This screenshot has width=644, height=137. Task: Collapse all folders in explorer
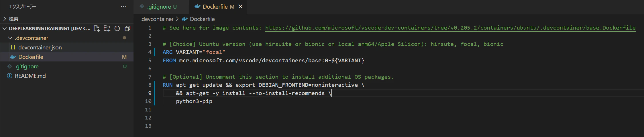(127, 28)
